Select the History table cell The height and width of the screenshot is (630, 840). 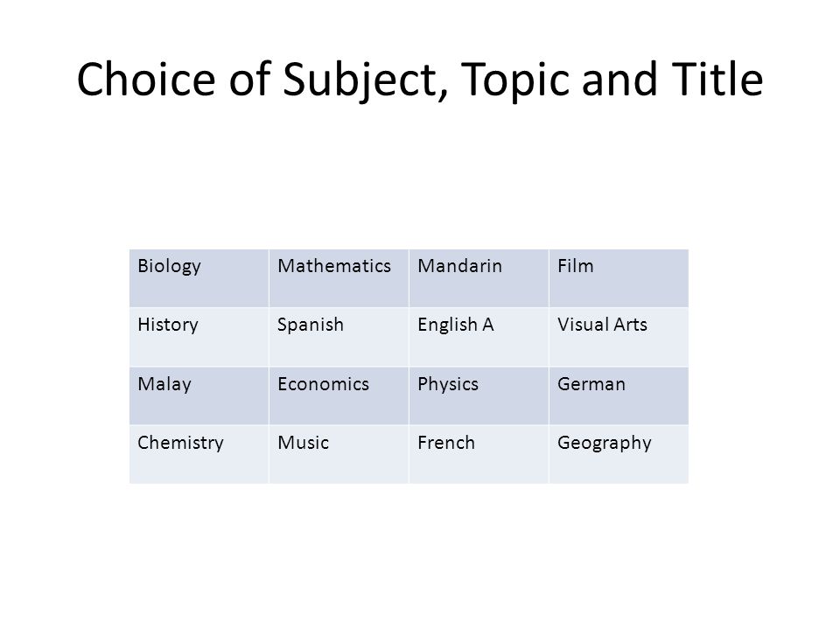click(199, 337)
